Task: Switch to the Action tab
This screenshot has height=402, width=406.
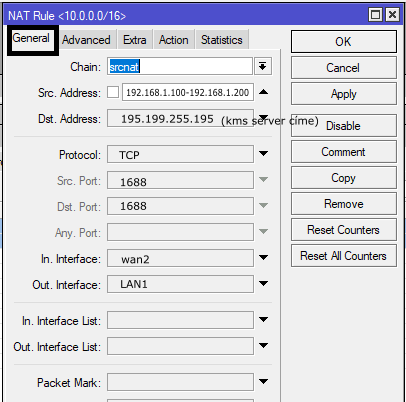Action: pyautogui.click(x=174, y=40)
